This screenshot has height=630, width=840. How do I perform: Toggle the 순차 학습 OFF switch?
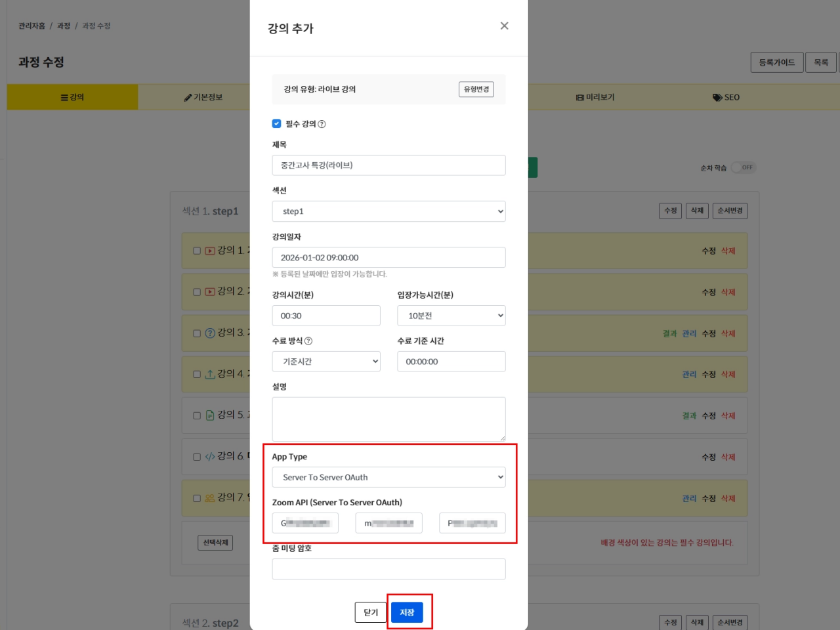(x=744, y=167)
